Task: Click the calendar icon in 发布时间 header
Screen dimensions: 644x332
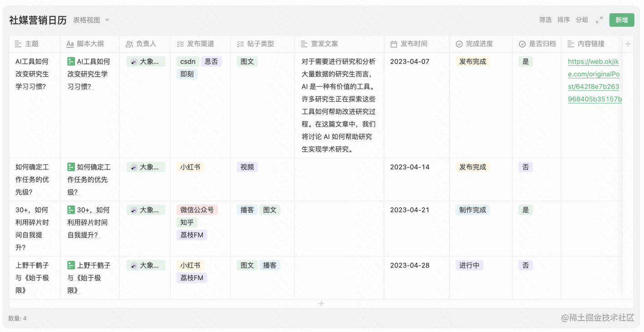Action: coord(394,44)
